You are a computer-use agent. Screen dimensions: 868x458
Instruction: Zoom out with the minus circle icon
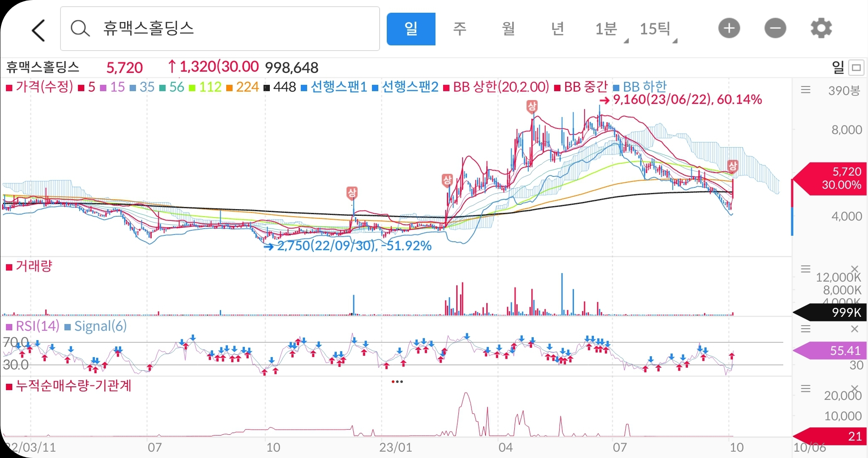pos(775,28)
